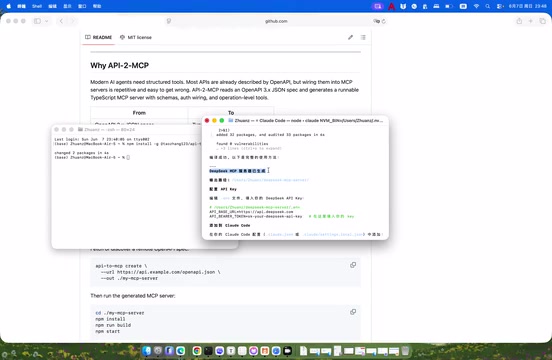The image size is (552, 360).
Task: Go forward with Safari's forward arrow
Action: click(x=73, y=21)
